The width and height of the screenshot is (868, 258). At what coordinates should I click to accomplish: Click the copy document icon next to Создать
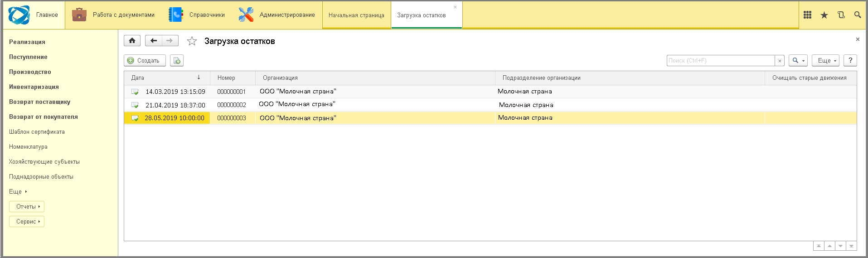(177, 60)
